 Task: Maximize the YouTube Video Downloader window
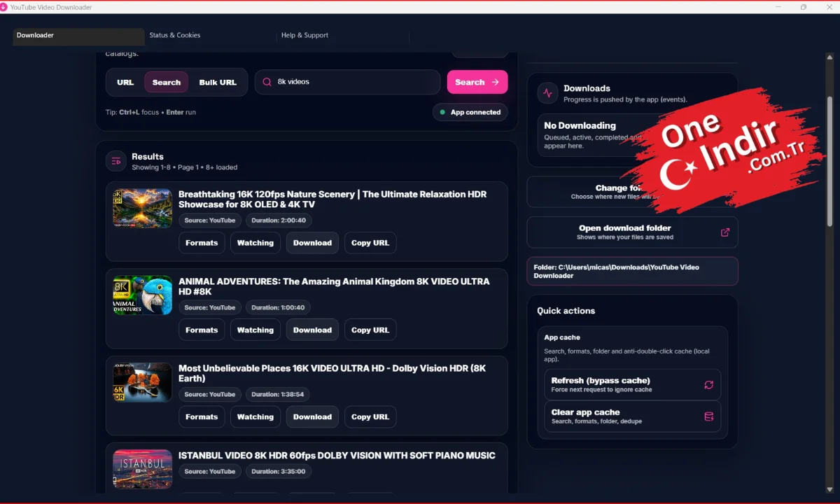click(x=804, y=7)
